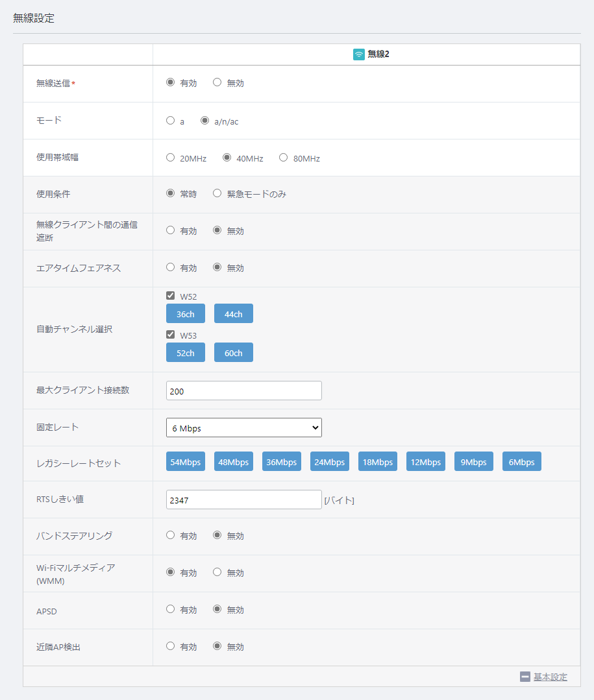Disable 近隣AP検出
594x700 pixels.
click(217, 646)
